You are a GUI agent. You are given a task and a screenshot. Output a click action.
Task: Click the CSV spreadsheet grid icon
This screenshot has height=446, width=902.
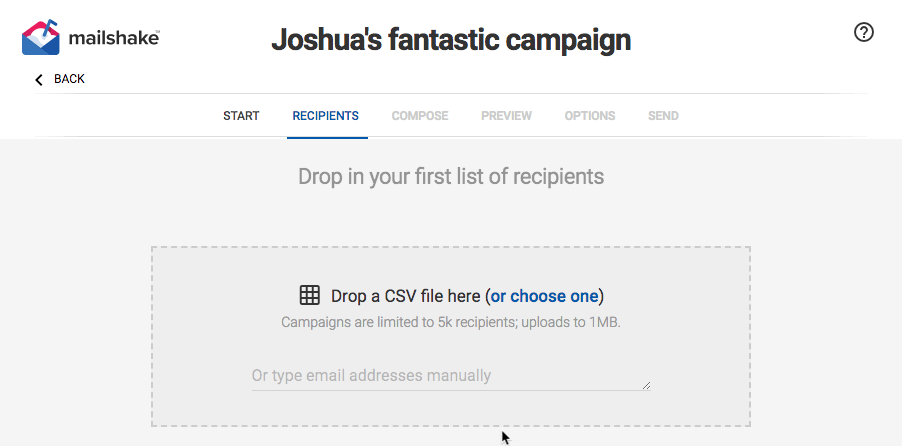tap(309, 295)
